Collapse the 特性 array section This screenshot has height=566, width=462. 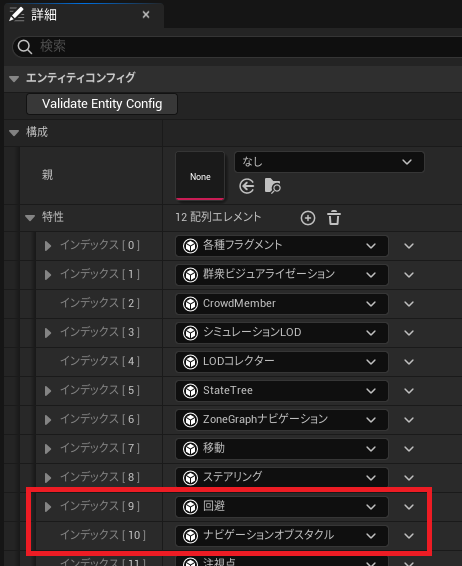[x=30, y=218]
